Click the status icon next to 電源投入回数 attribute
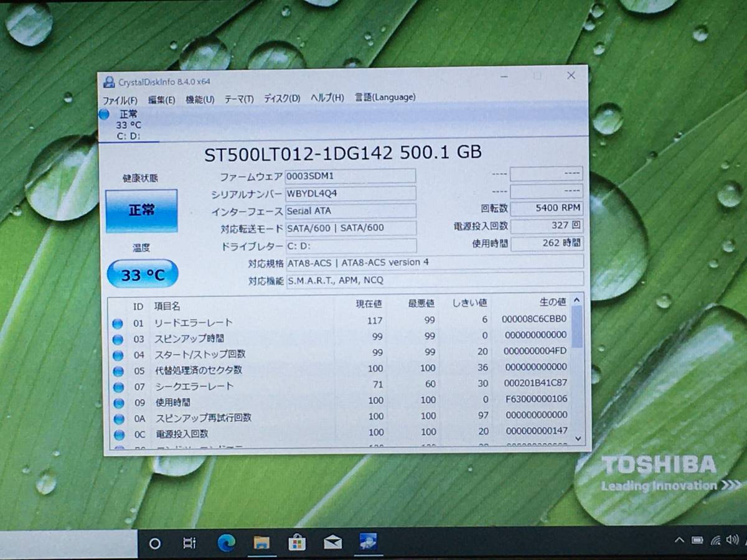 pyautogui.click(x=118, y=434)
